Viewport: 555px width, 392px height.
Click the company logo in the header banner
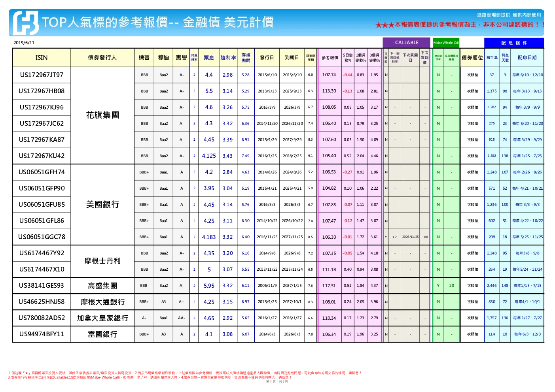coord(26,23)
